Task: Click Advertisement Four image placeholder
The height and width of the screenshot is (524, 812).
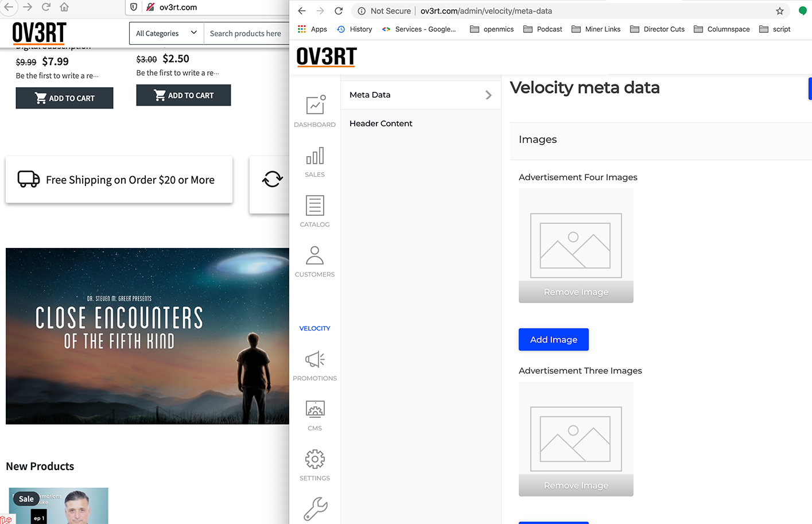Action: pyautogui.click(x=576, y=246)
